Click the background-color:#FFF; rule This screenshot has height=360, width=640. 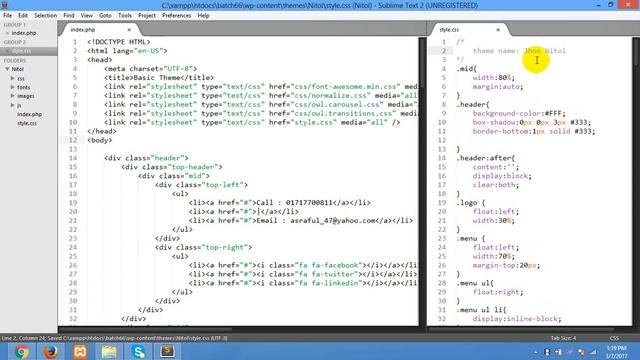pyautogui.click(x=519, y=113)
